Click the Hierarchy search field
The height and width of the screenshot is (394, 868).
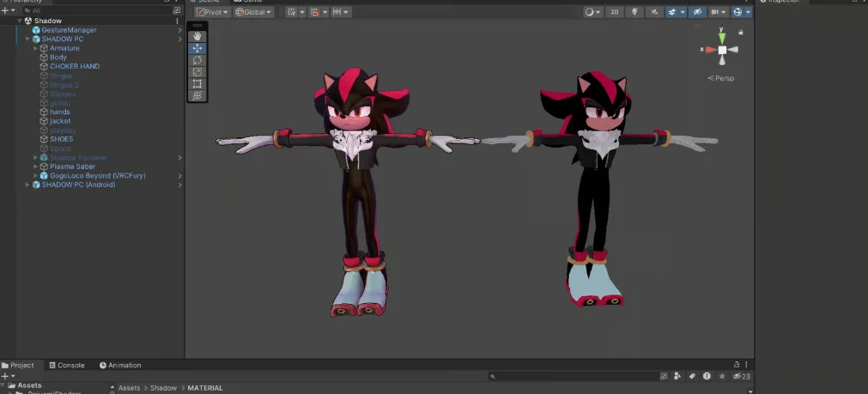pos(94,10)
